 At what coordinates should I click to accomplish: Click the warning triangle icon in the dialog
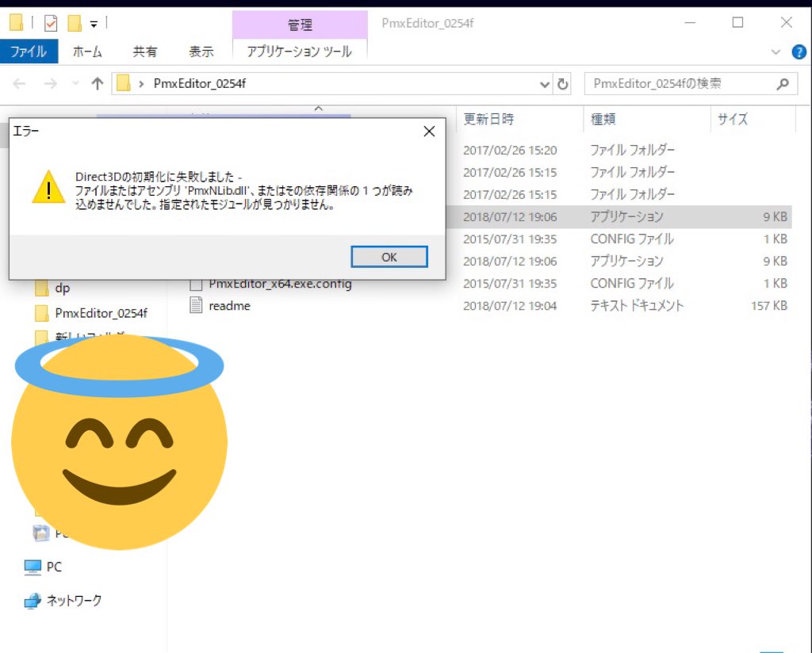pyautogui.click(x=48, y=187)
